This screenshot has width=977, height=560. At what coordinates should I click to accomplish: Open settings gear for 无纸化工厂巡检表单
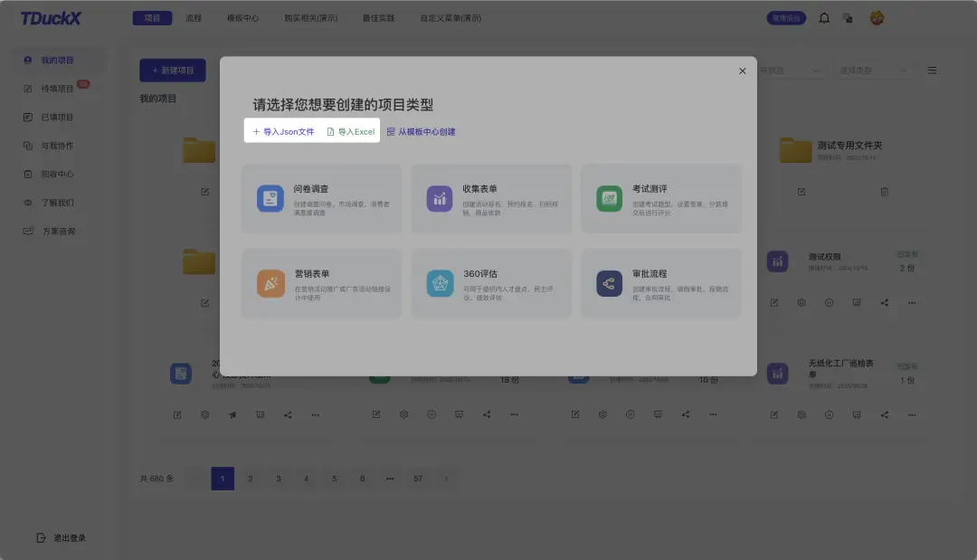tap(802, 415)
